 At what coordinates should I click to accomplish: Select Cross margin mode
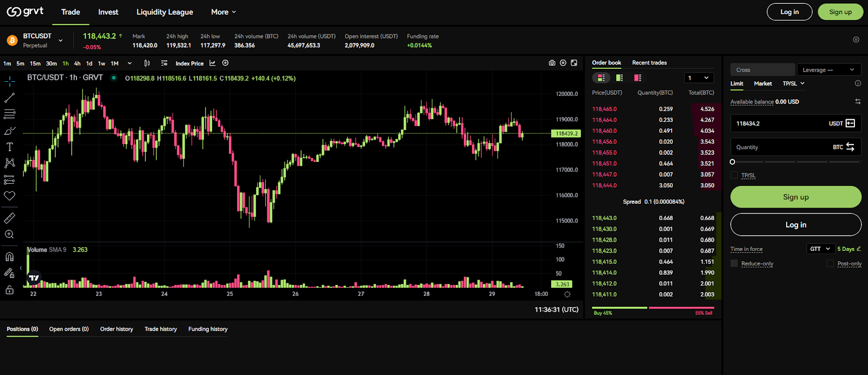click(x=762, y=70)
